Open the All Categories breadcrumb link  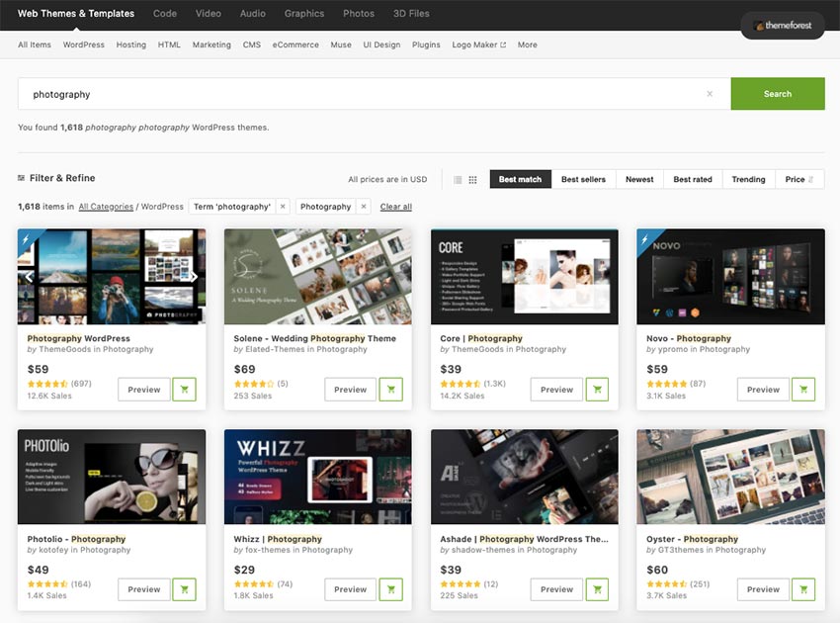coord(106,207)
